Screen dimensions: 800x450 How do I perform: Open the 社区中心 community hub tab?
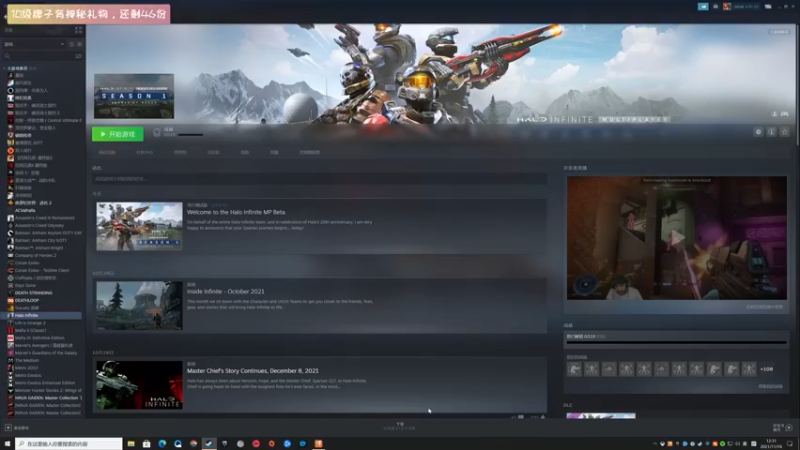click(144, 153)
